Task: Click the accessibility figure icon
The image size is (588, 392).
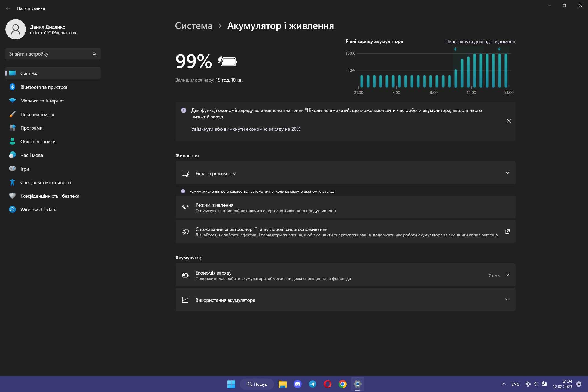Action: (x=12, y=182)
